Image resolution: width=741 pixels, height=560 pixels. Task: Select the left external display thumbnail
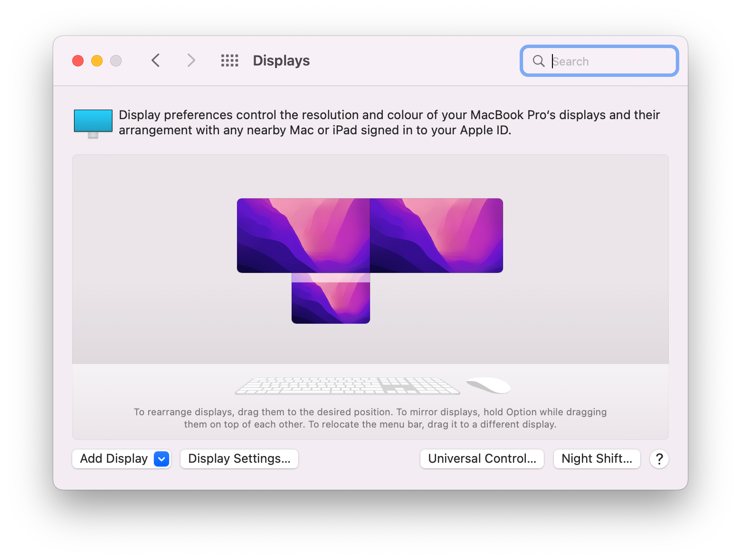point(303,235)
